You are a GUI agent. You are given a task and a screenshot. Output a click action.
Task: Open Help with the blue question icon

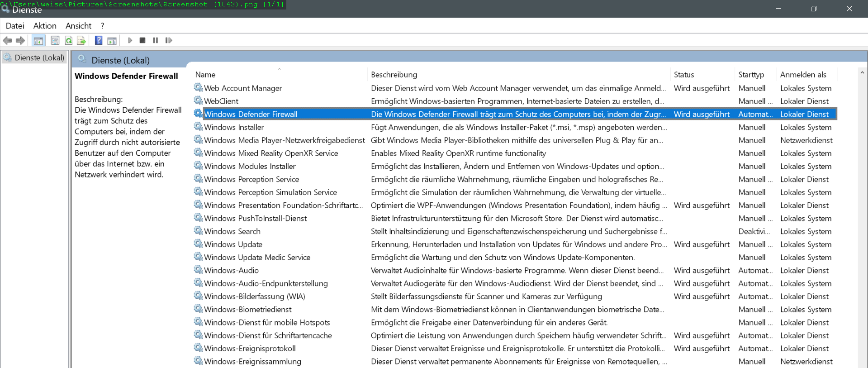(x=99, y=41)
